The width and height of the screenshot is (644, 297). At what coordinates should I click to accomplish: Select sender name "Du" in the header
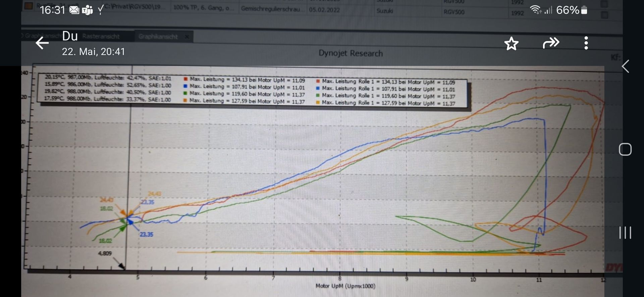coord(70,36)
